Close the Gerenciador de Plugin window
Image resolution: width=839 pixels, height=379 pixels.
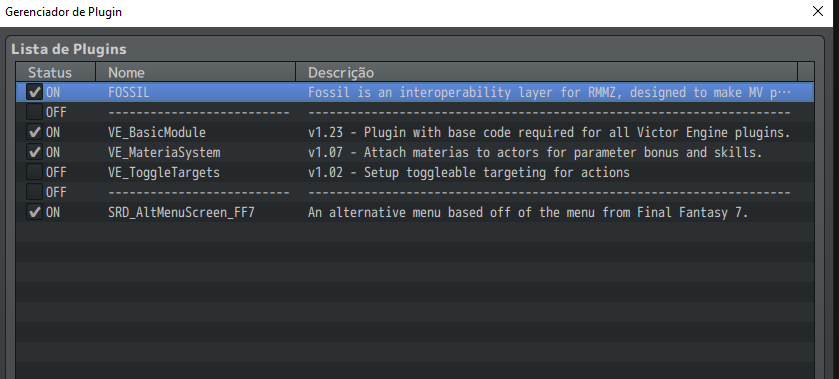(818, 11)
